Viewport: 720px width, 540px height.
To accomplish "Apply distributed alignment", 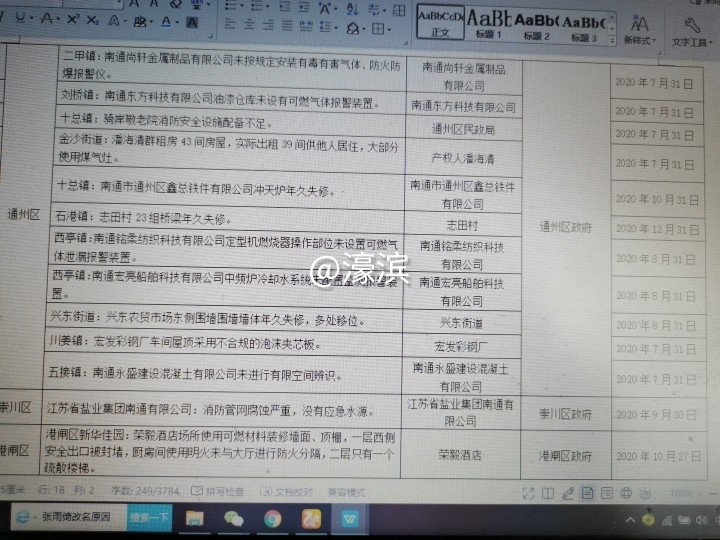I will click(x=306, y=26).
